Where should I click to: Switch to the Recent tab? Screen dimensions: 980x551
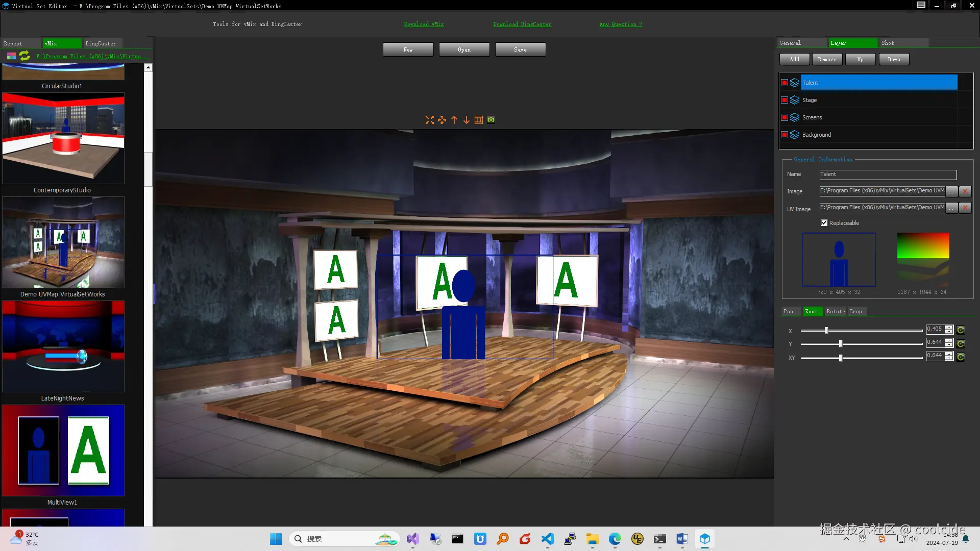click(20, 43)
